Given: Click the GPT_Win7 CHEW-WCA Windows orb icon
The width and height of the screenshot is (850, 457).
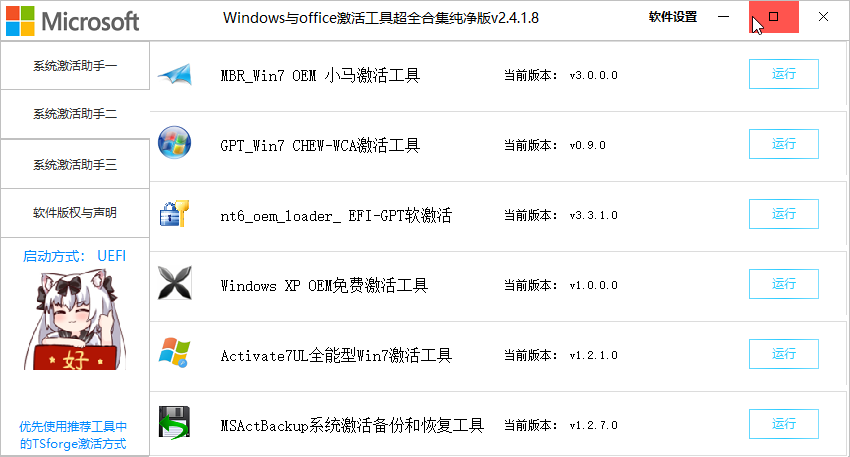Looking at the screenshot, I should 175,143.
